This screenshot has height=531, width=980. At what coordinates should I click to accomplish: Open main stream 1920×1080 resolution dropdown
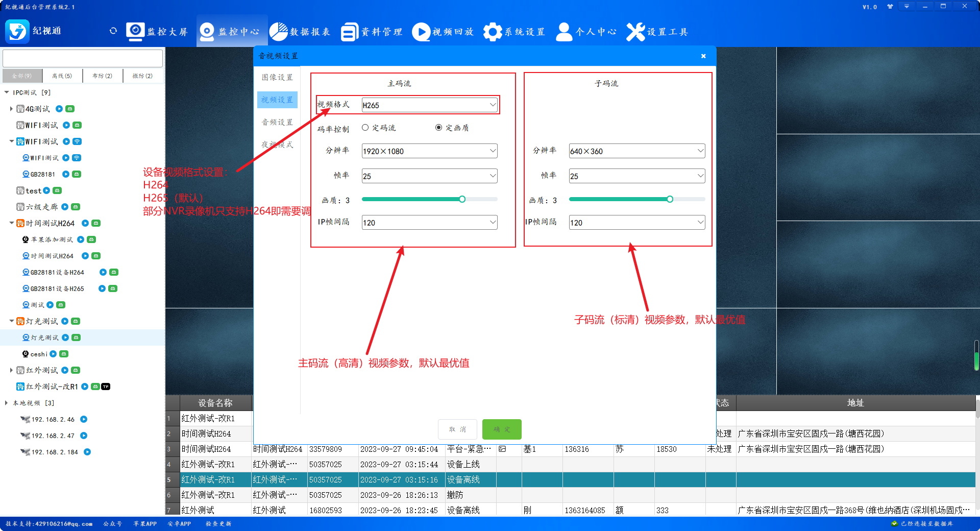click(429, 151)
